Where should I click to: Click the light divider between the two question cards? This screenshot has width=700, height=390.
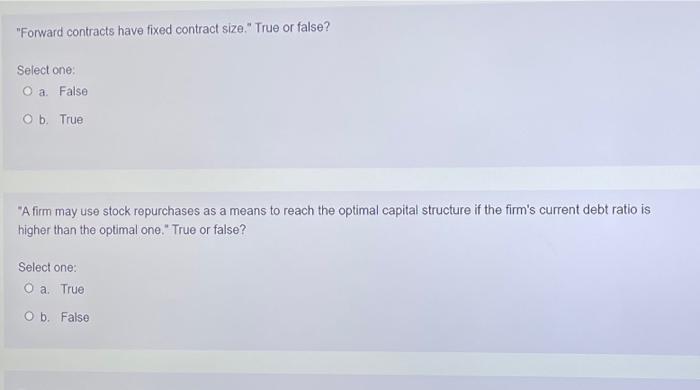coord(352,180)
